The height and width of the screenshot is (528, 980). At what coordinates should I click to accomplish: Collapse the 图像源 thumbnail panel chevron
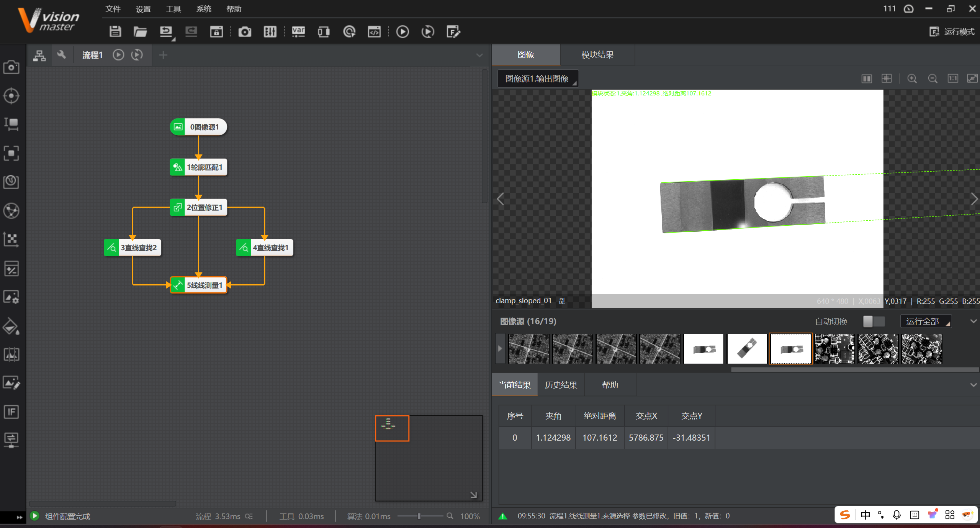[973, 321]
